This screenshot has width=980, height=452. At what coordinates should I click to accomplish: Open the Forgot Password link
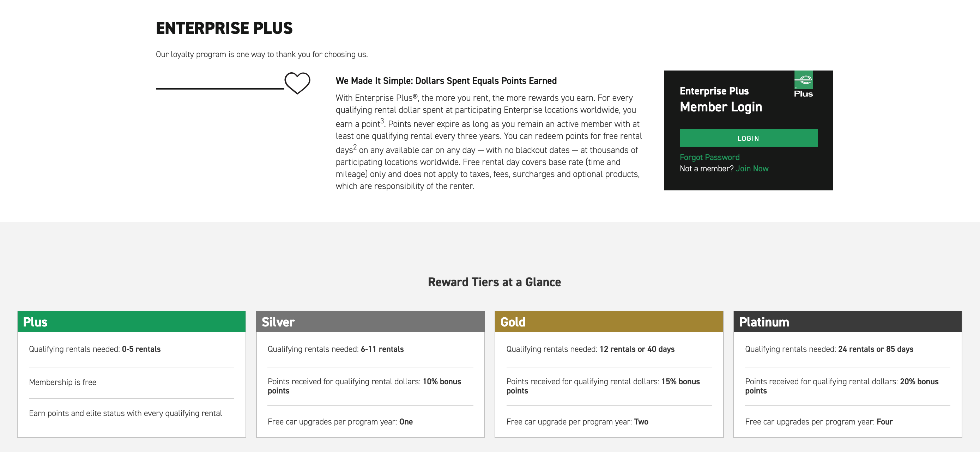[x=709, y=157]
